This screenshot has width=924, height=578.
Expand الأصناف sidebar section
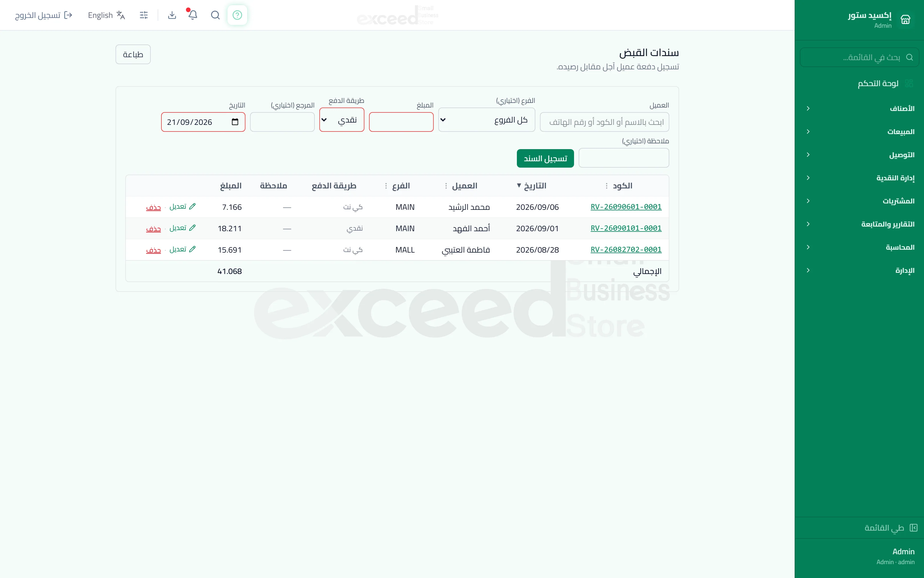click(x=859, y=109)
